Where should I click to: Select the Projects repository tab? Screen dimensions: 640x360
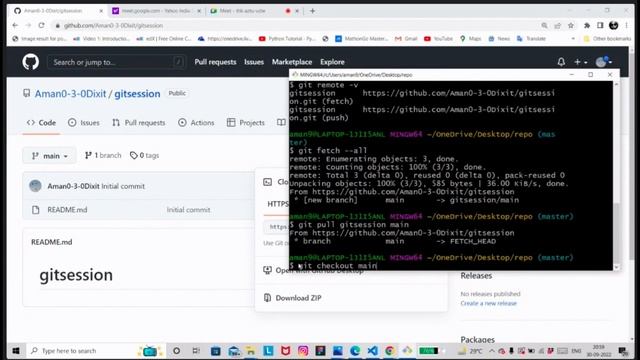tap(246, 122)
